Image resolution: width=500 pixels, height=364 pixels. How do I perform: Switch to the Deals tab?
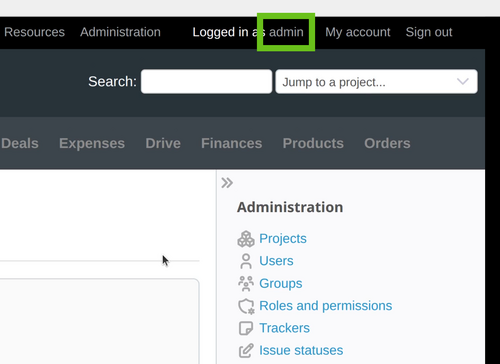click(x=20, y=143)
